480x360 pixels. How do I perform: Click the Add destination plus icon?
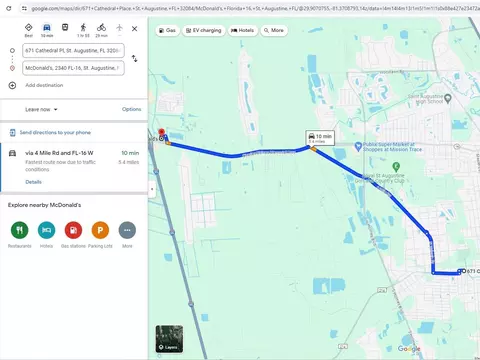click(x=12, y=85)
